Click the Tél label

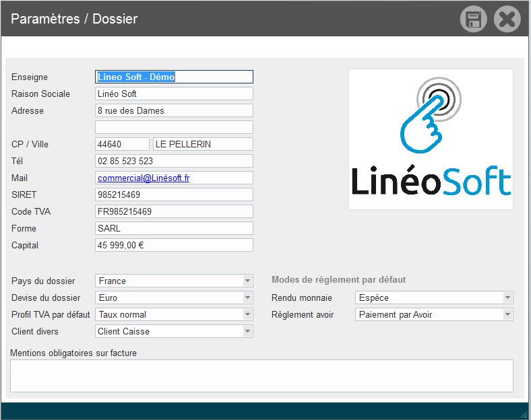tap(17, 161)
